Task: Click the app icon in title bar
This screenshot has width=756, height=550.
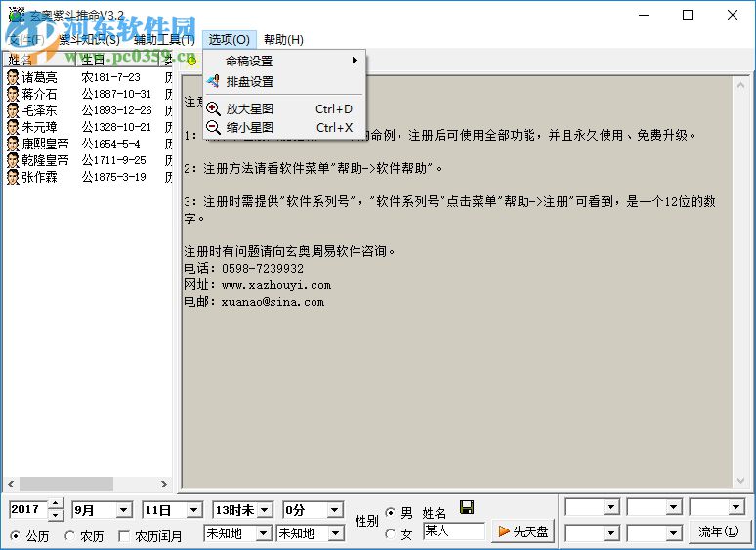Action: coord(16,15)
